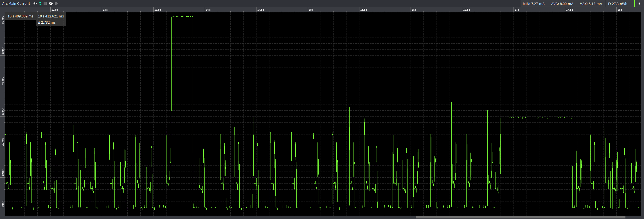Click the 13.5 s mark on time ruler

(x=158, y=10)
